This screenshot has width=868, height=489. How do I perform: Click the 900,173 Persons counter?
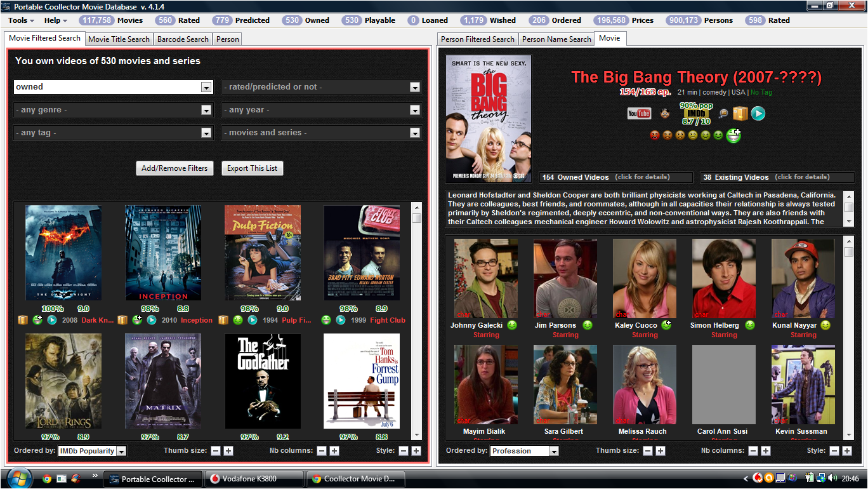699,20
